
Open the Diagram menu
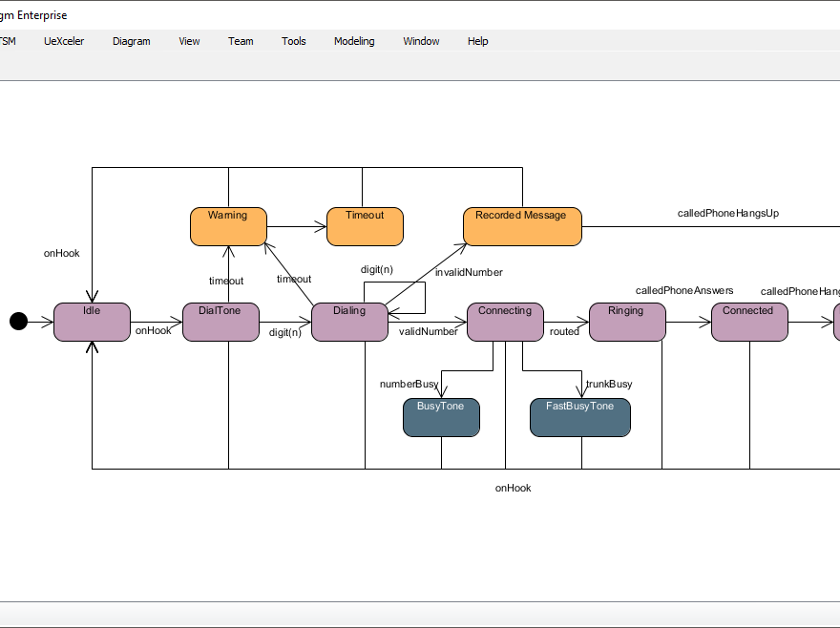[131, 41]
